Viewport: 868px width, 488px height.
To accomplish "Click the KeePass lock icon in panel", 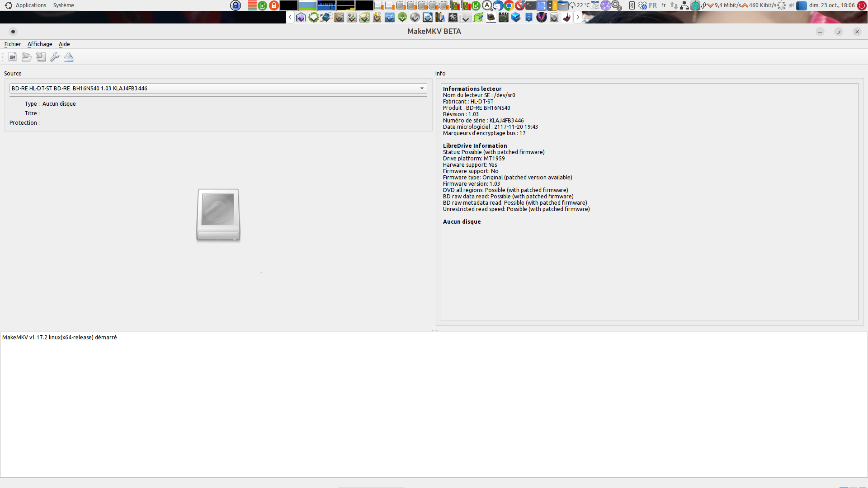I will point(236,5).
